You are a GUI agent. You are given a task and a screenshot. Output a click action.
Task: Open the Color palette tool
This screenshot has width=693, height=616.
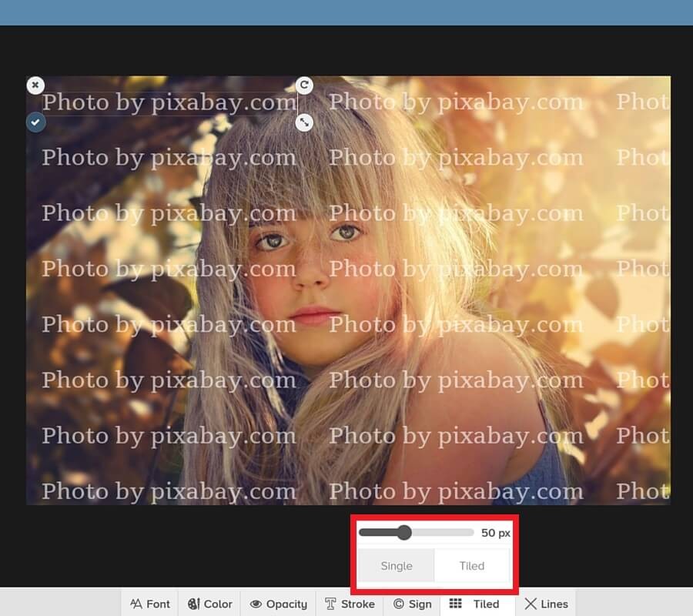pos(210,604)
